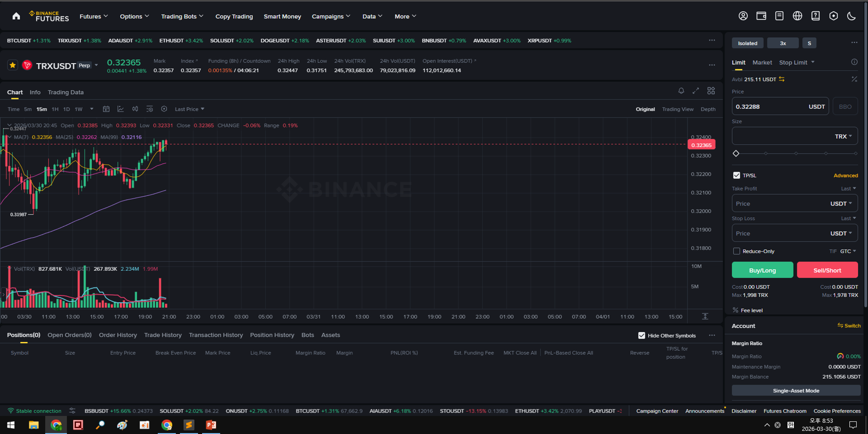
Task: Select the 1H chart interval
Action: [55, 109]
